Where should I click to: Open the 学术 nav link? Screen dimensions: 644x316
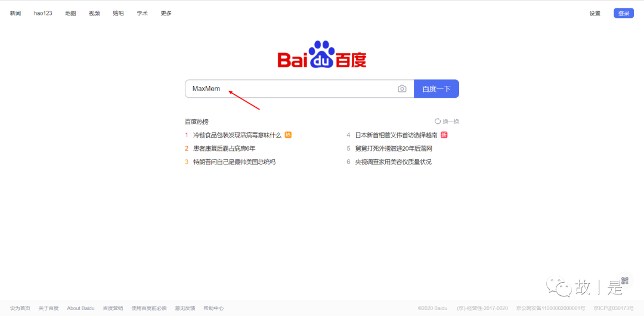click(142, 13)
